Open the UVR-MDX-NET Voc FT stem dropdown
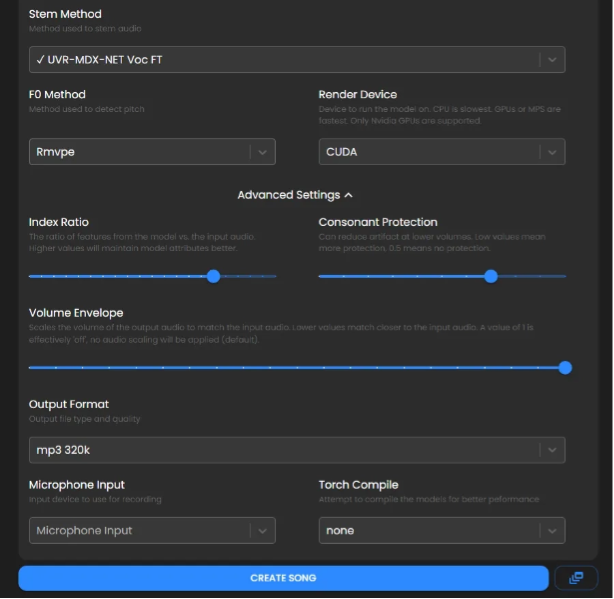614x599 pixels. click(280, 60)
